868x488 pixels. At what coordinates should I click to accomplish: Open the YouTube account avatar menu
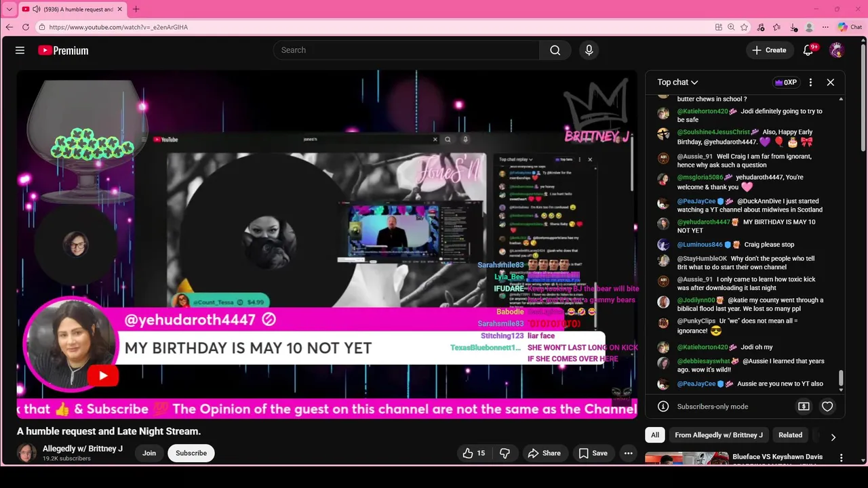pyautogui.click(x=837, y=50)
